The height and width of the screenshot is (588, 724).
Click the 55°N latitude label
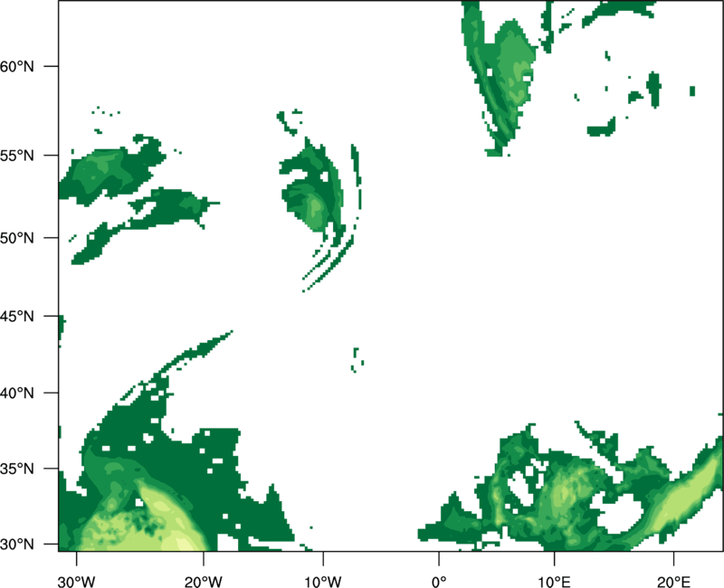tap(17, 156)
